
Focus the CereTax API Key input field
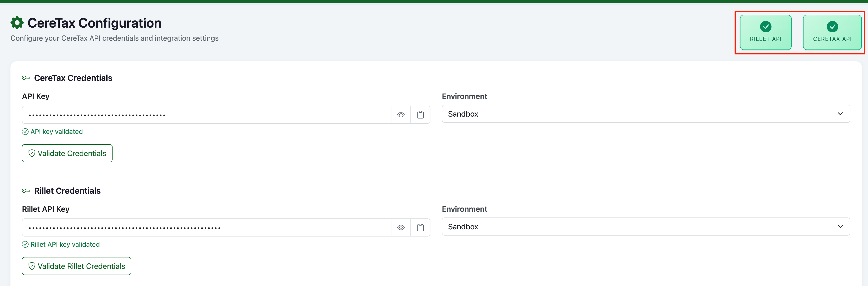click(207, 115)
